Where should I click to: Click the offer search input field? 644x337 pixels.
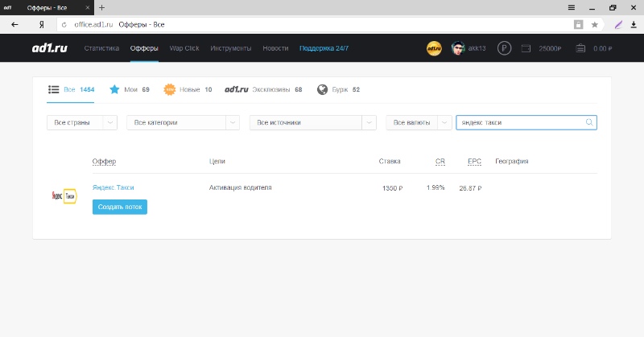[519, 122]
